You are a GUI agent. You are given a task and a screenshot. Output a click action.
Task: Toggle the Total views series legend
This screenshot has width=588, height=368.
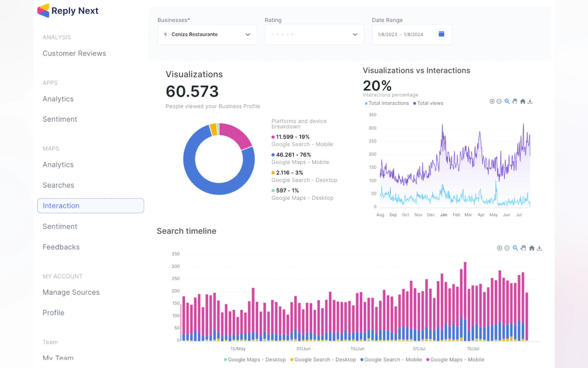[x=430, y=103]
